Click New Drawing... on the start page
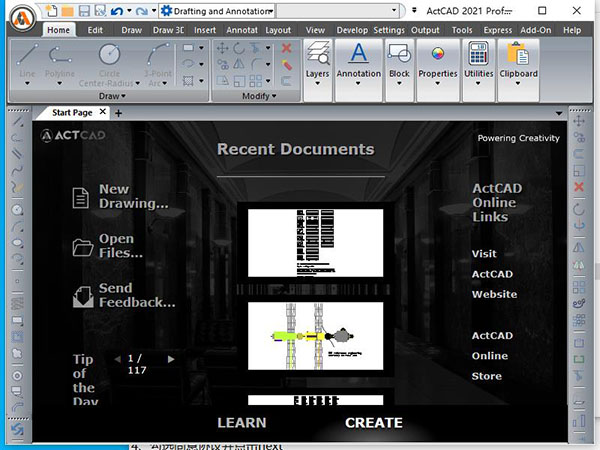The height and width of the screenshot is (450, 600). [121, 196]
